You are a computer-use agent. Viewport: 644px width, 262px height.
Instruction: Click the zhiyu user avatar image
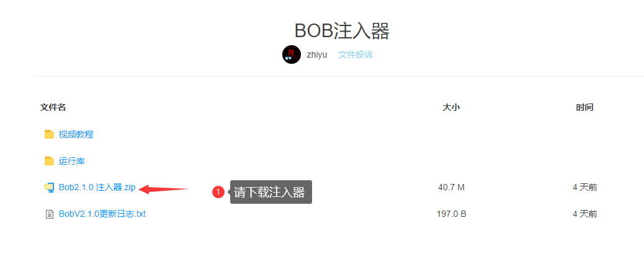pyautogui.click(x=292, y=55)
